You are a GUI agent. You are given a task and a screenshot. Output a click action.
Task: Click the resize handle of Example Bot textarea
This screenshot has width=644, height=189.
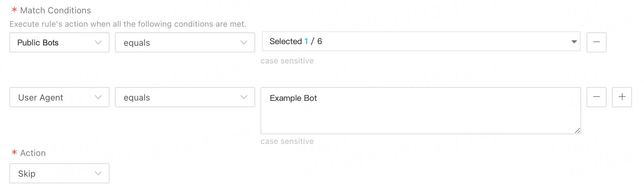point(578,131)
